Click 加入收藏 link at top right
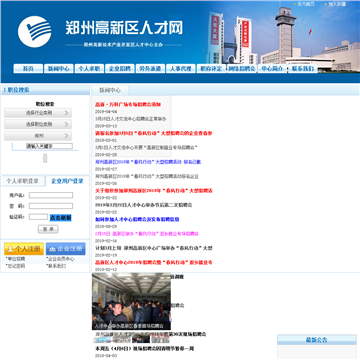Viewport: 360px width, 360px height. pos(337,4)
